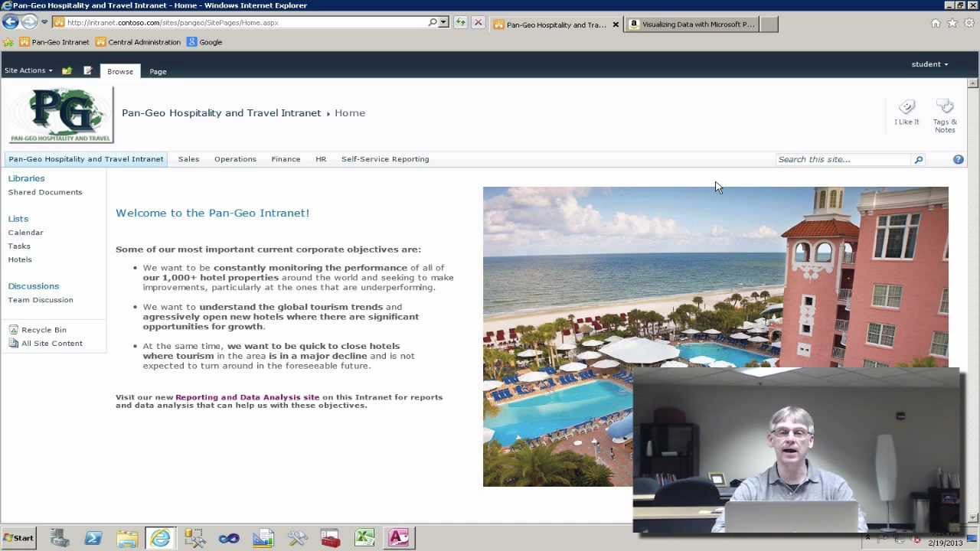Screen dimensions: 980x551
Task: Click the Add to Favorites bar star icon
Action: [x=8, y=42]
